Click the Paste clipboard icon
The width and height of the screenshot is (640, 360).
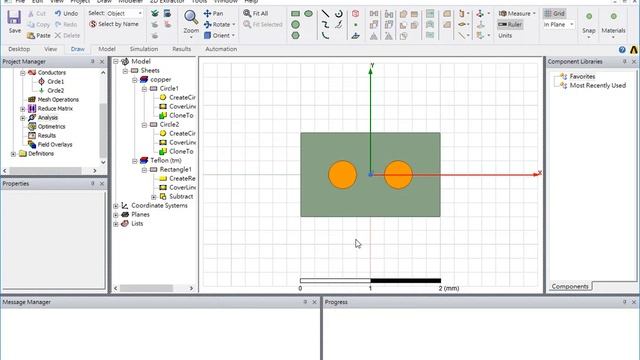pyautogui.click(x=31, y=36)
